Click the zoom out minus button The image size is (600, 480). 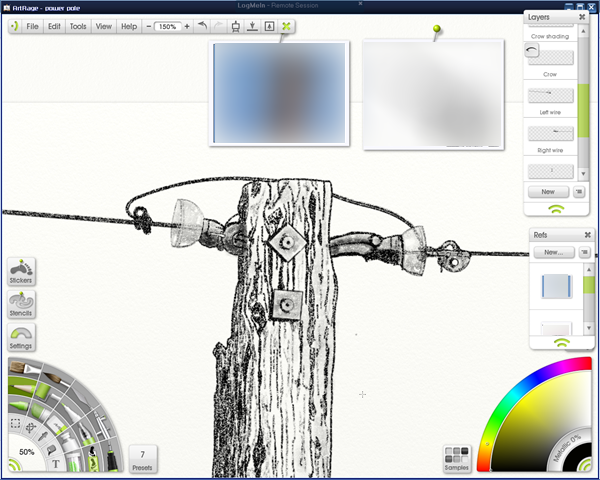click(x=149, y=26)
